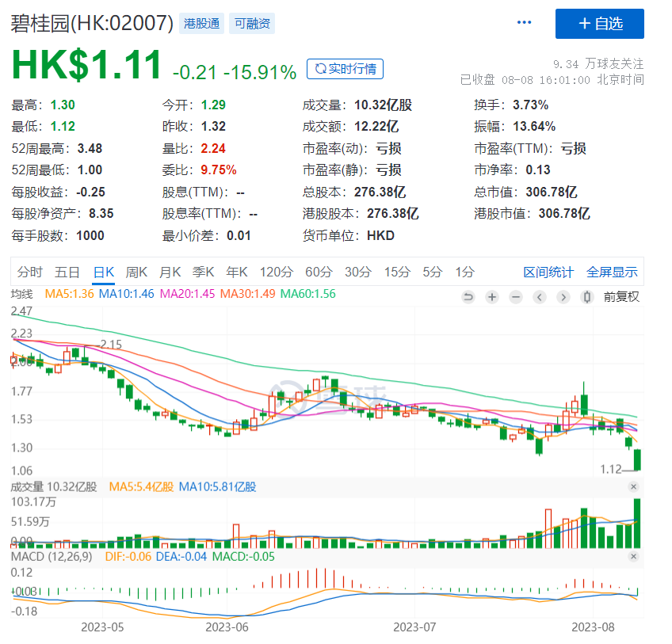The image size is (672, 644).
Task: Select the 周K chart tab
Action: point(136,272)
